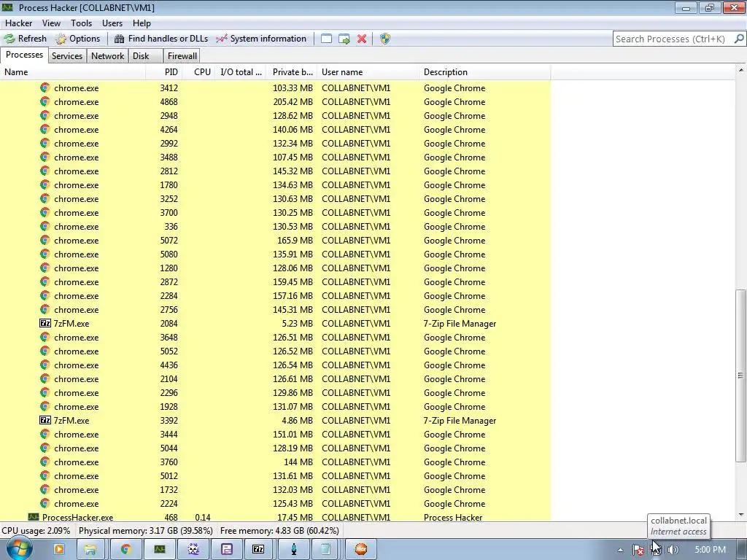Image resolution: width=747 pixels, height=560 pixels.
Task: Click the UAC shield icon in toolbar
Action: point(385,39)
